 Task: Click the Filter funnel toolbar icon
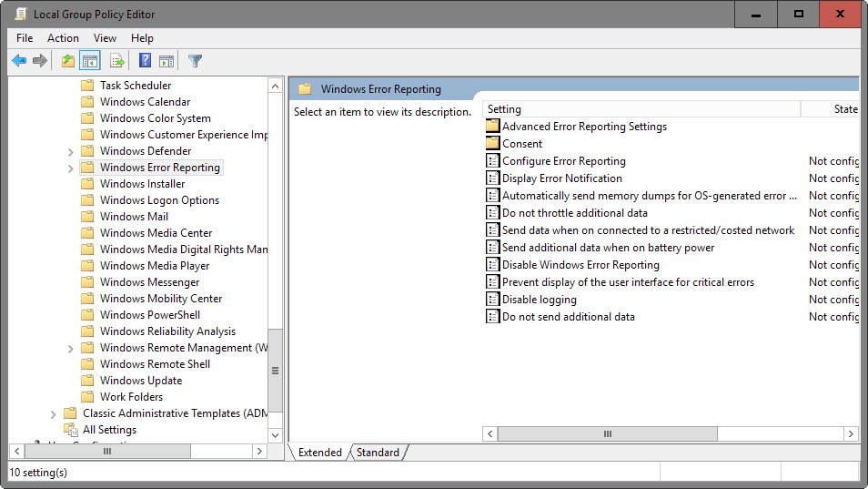click(x=195, y=61)
